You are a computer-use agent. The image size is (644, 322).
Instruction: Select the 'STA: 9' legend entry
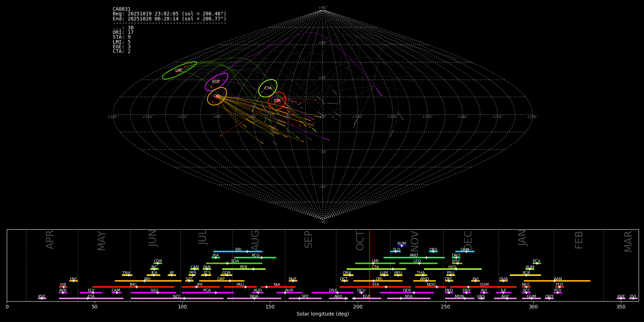122,37
